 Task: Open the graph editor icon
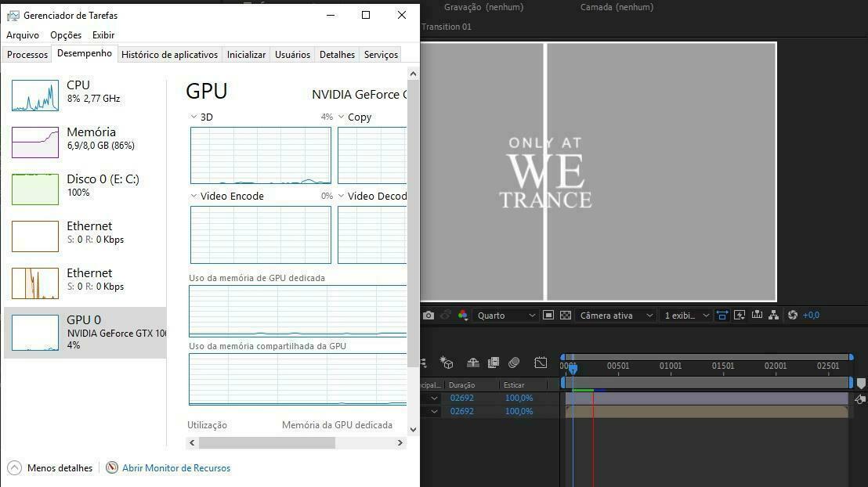point(541,363)
